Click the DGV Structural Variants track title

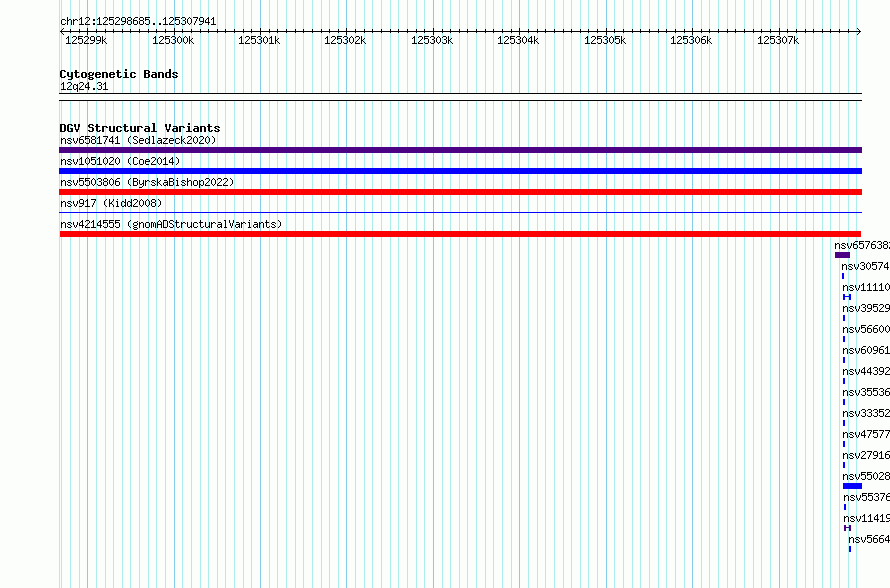point(140,128)
